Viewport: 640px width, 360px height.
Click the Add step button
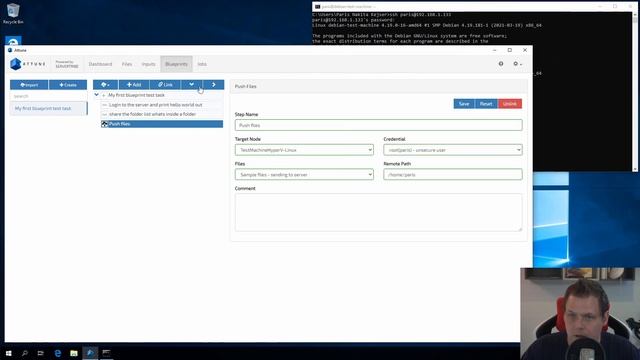(x=134, y=84)
